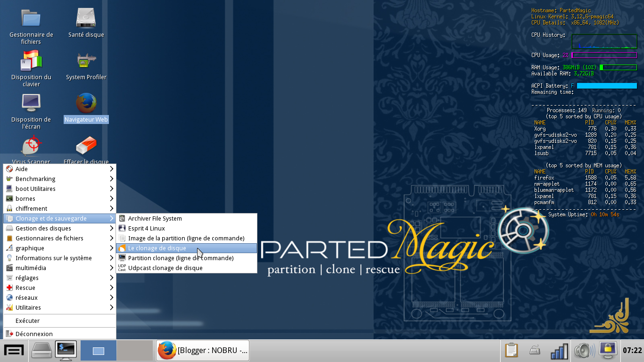Screen dimensions: 644x362
Task: Open Gestionnaires de fichiers submenu
Action: (59, 238)
